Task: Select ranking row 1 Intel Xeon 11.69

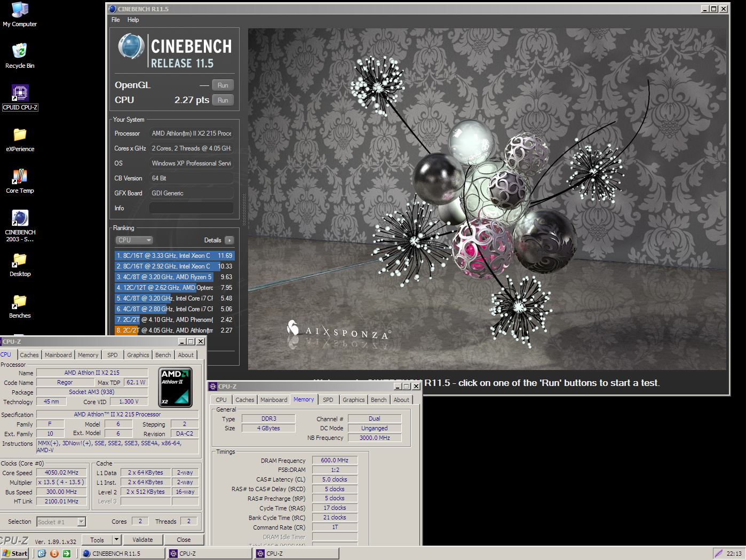Action: coord(174,256)
